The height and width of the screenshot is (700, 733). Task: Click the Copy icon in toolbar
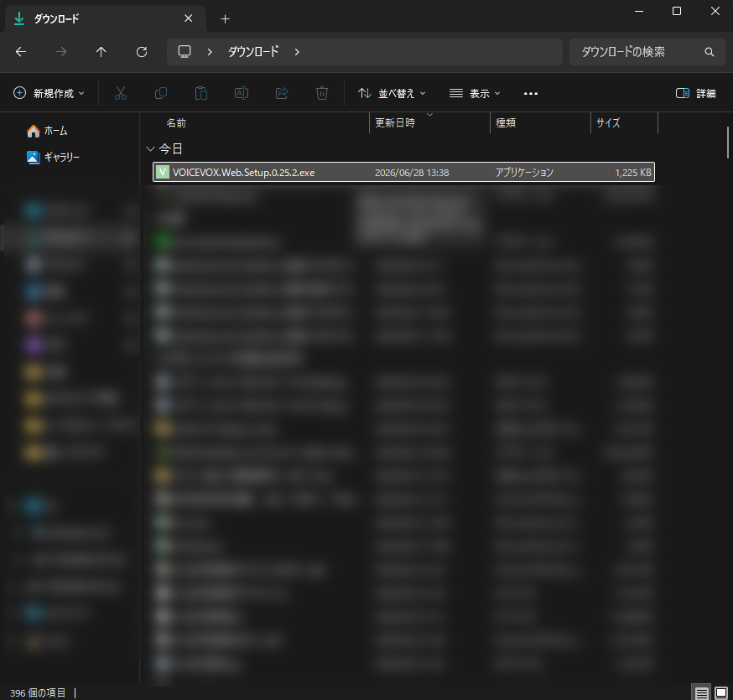(161, 93)
